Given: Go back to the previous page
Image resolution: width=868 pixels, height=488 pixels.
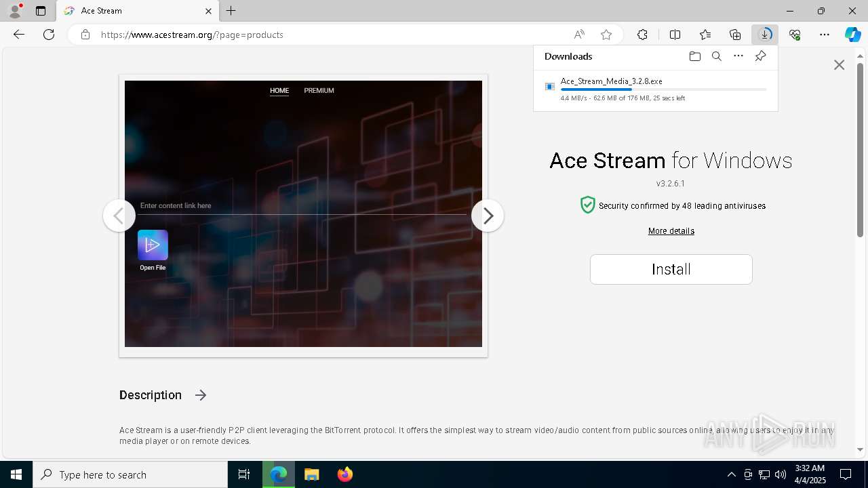Looking at the screenshot, I should click(19, 35).
